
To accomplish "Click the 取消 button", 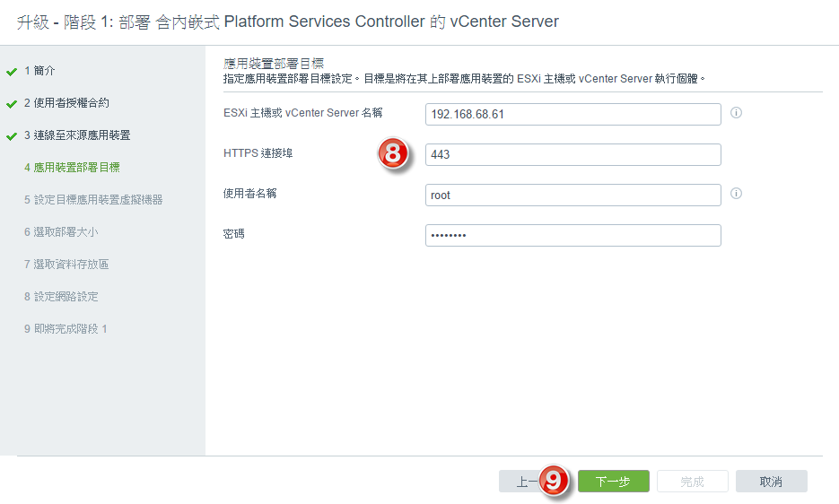I will (x=771, y=482).
